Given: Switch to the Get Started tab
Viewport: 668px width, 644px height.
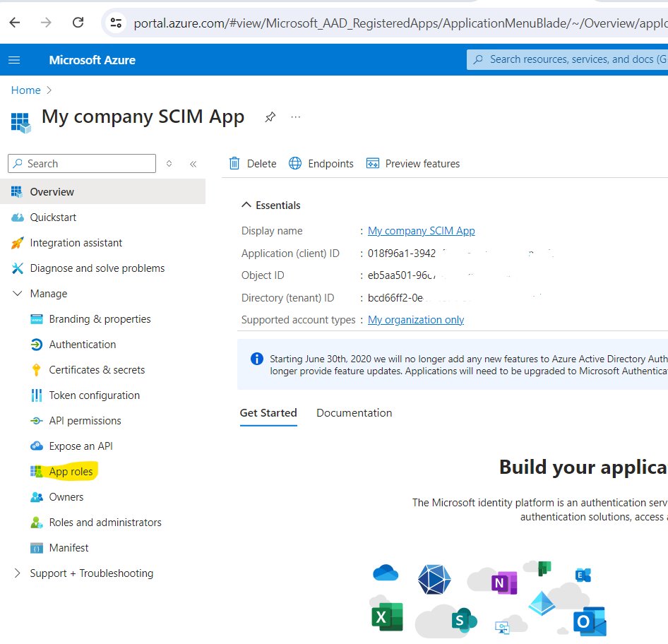Looking at the screenshot, I should tap(268, 413).
